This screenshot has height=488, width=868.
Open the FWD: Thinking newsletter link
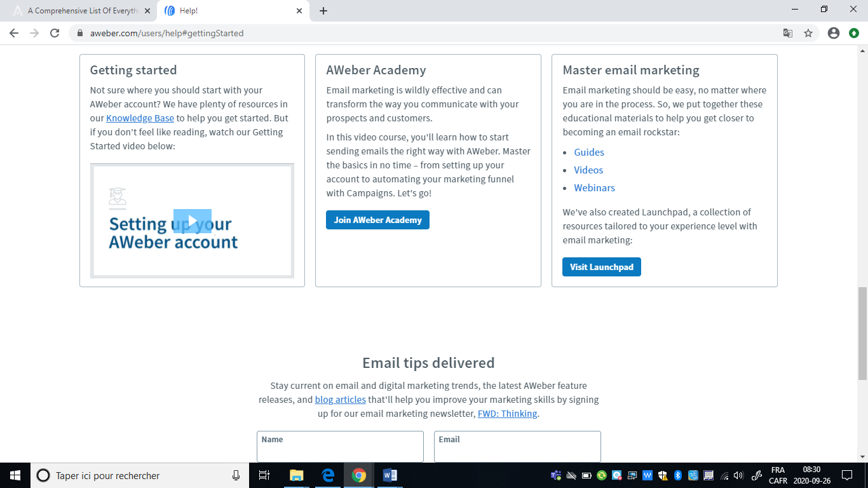(508, 414)
